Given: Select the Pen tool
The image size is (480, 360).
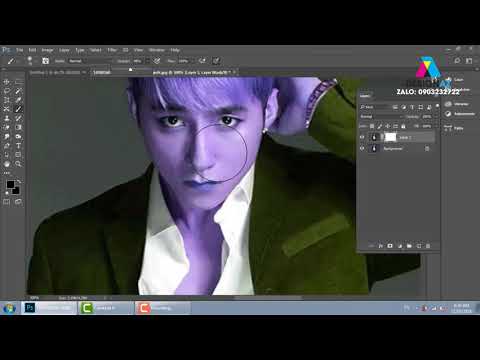Looking at the screenshot, I should click(x=6, y=146).
